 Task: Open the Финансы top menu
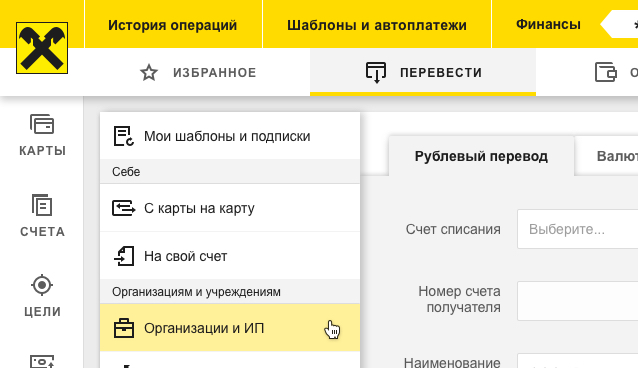point(548,24)
